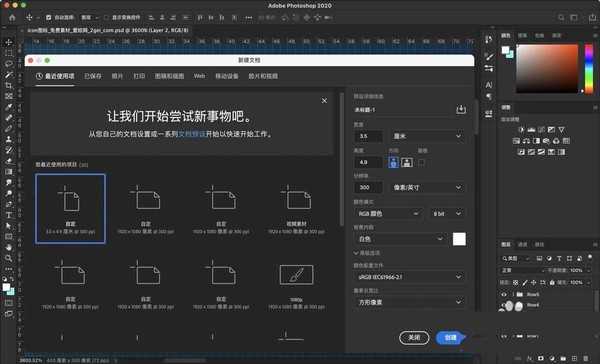
Task: Add Brightness/Contrast adjustment icon
Action: point(521,130)
